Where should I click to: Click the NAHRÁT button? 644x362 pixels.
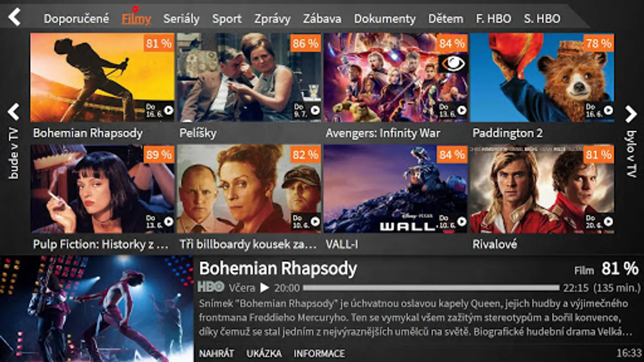pos(217,354)
